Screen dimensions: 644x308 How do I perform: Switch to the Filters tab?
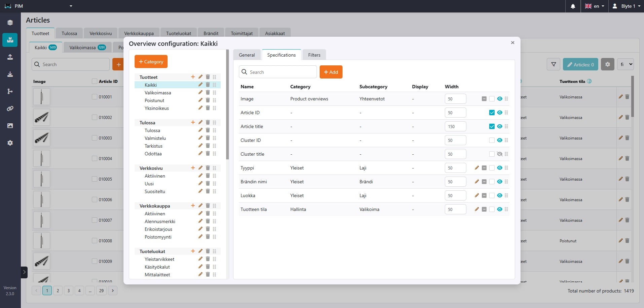(x=314, y=55)
